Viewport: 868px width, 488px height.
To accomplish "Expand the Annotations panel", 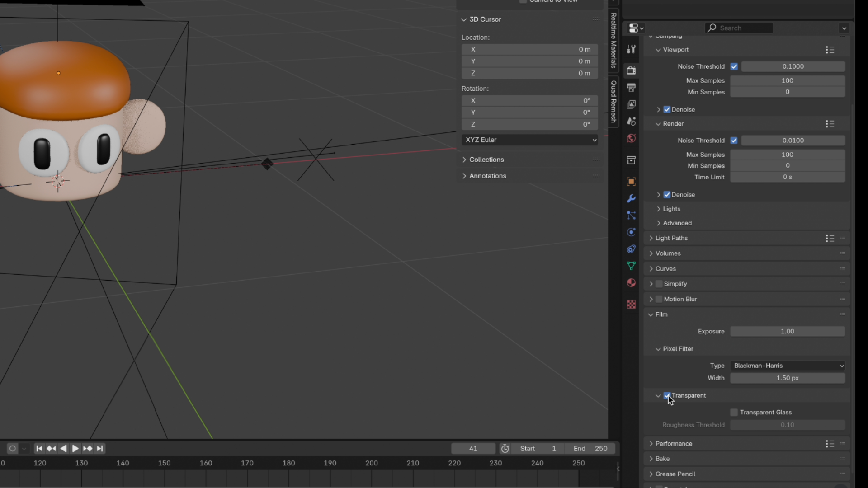I will [x=464, y=176].
